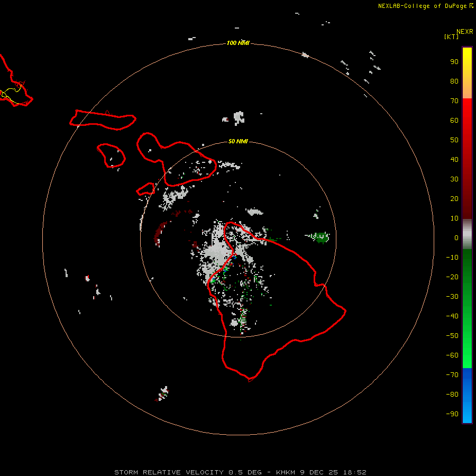Click the positive 90 scale value

pyautogui.click(x=454, y=62)
